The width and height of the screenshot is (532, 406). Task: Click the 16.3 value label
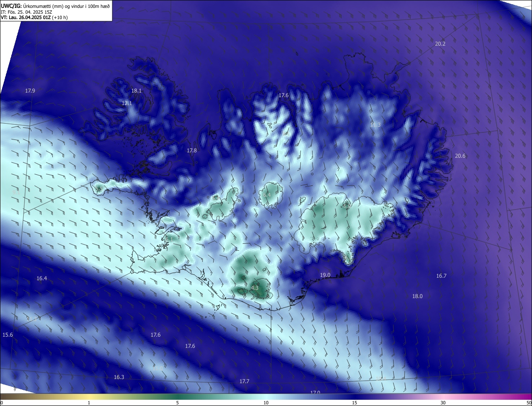pyautogui.click(x=119, y=377)
